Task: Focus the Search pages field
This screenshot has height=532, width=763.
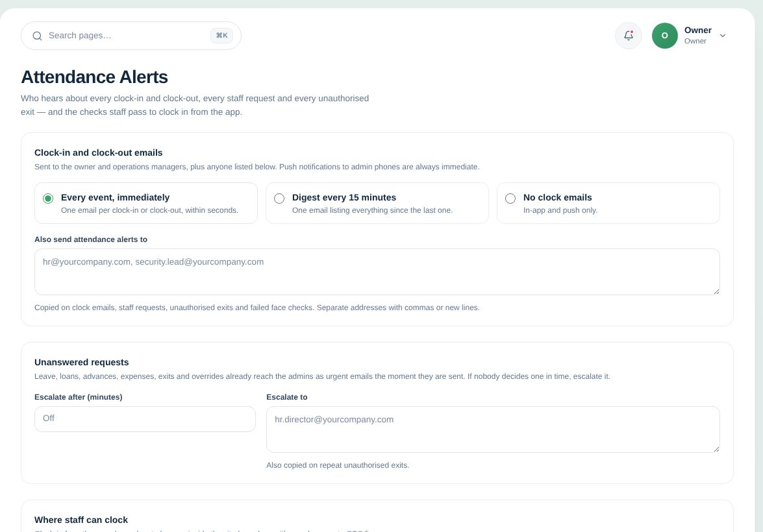Action: tap(131, 36)
